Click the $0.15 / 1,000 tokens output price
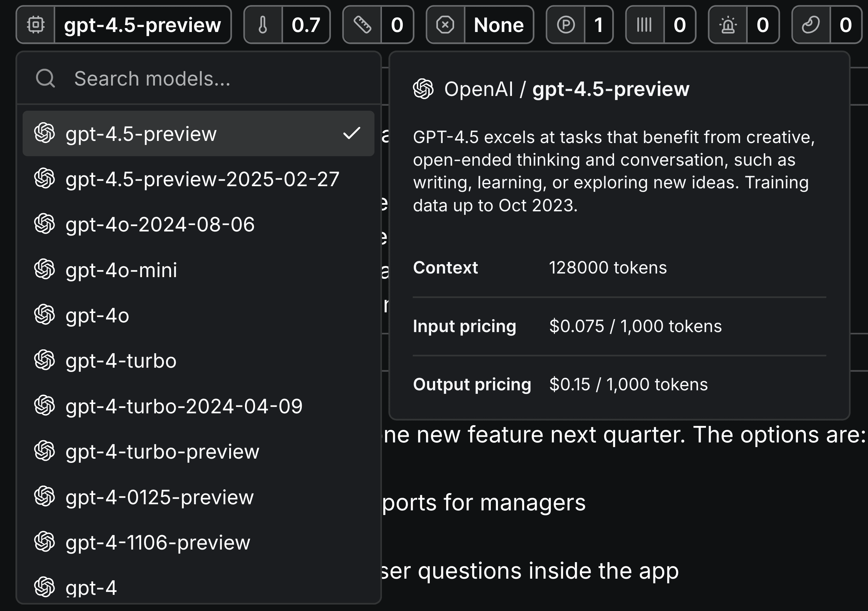This screenshot has width=868, height=611. [x=628, y=384]
